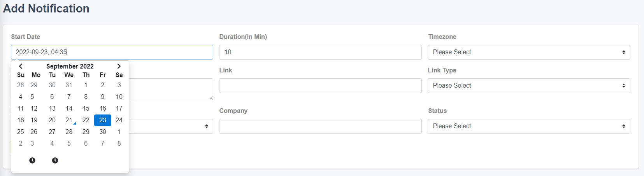Click the Company input field

click(320, 126)
